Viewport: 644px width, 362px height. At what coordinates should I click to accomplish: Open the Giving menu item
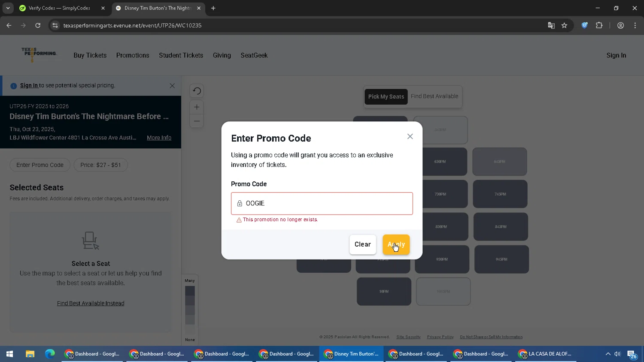click(x=222, y=55)
